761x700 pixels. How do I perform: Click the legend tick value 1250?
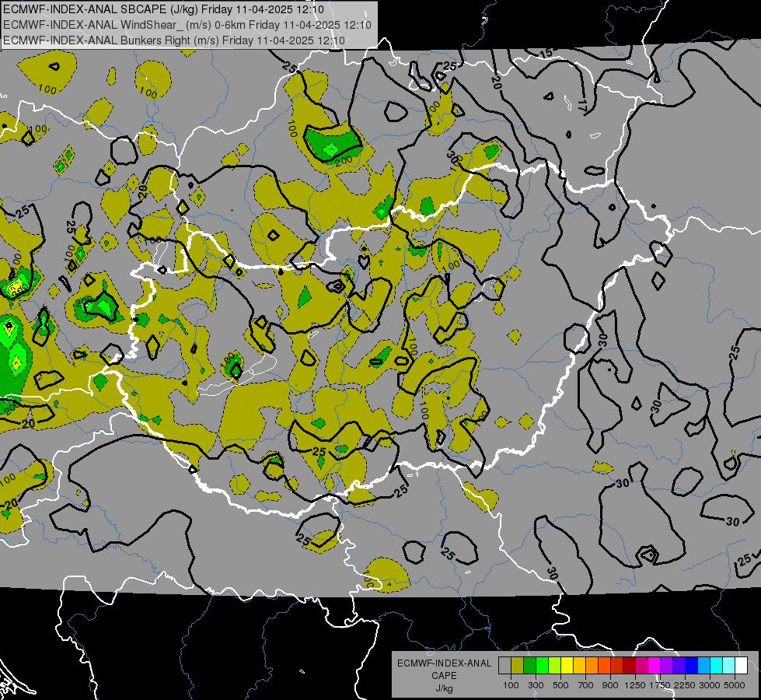[x=635, y=685]
